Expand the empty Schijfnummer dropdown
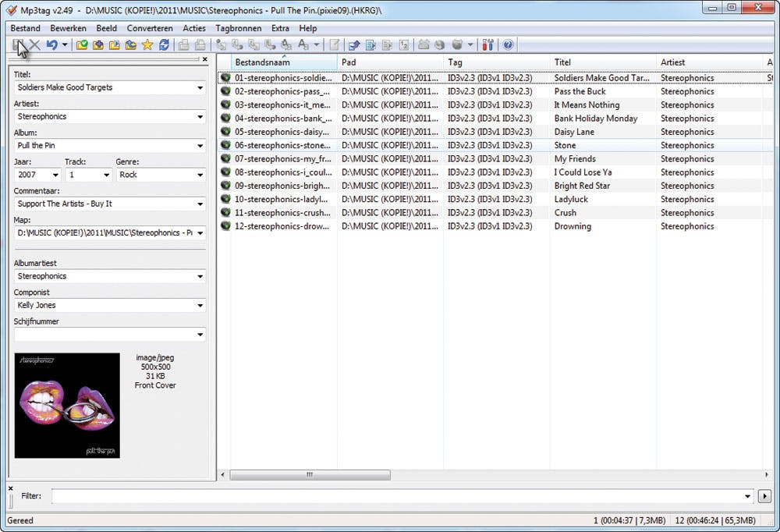This screenshot has height=532, width=780. point(200,335)
